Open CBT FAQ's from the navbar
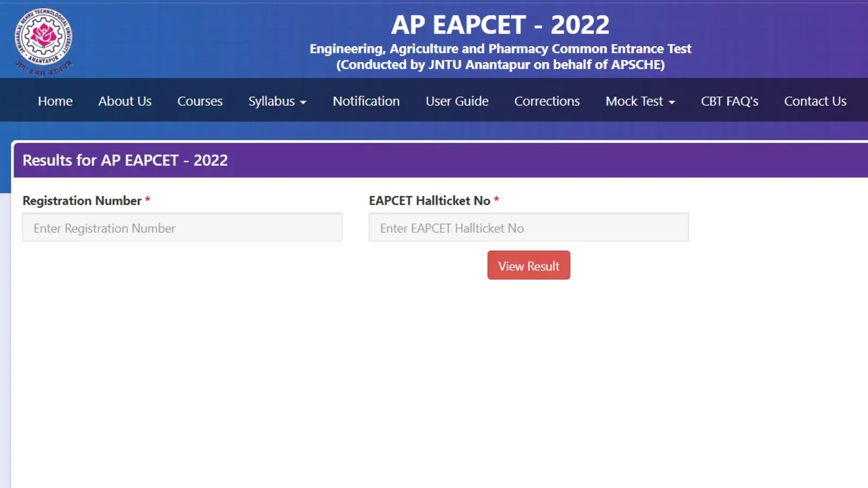This screenshot has height=488, width=868. point(729,101)
